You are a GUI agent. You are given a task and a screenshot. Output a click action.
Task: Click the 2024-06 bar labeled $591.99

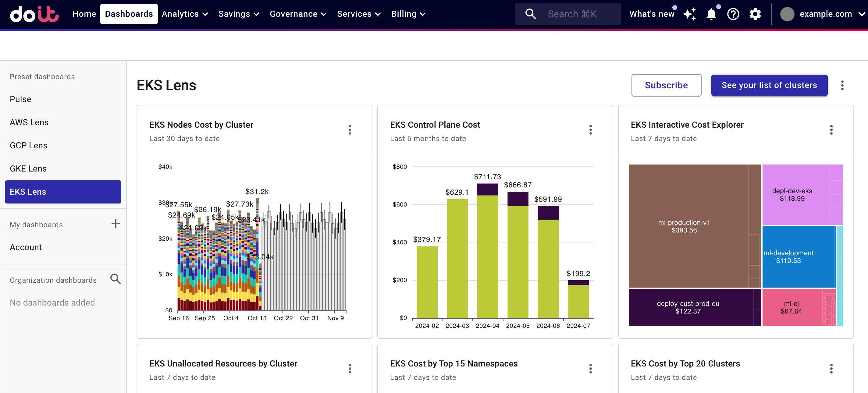[x=548, y=262]
